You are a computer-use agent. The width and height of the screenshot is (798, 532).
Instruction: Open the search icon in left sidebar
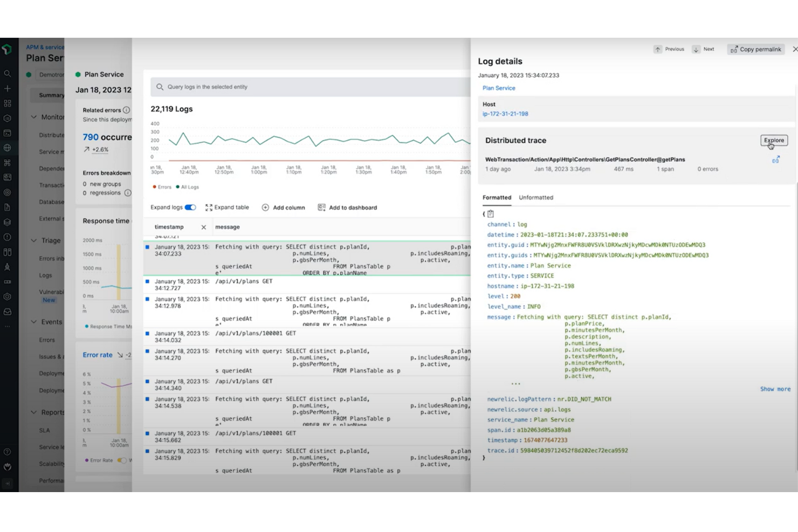pyautogui.click(x=8, y=73)
